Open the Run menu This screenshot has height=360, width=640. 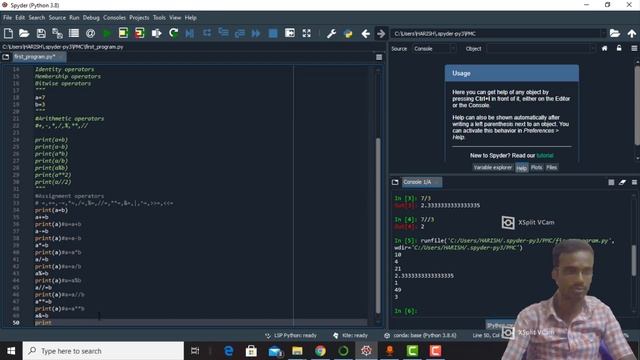coord(74,18)
